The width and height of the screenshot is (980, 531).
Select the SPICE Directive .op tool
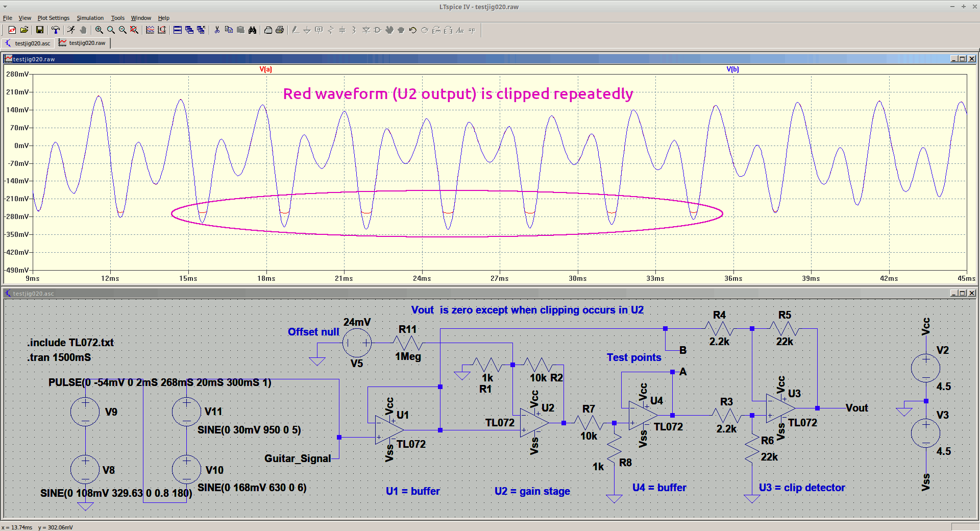click(x=472, y=30)
